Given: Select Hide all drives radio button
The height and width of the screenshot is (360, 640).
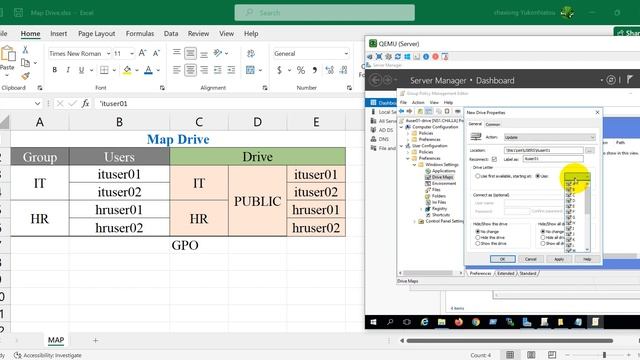Looking at the screenshot, I should point(543,237).
